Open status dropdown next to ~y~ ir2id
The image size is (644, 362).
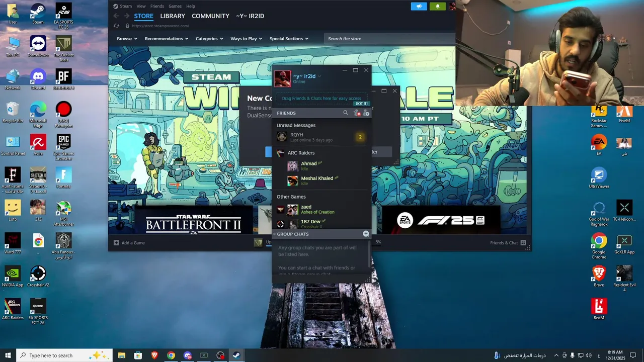[319, 76]
